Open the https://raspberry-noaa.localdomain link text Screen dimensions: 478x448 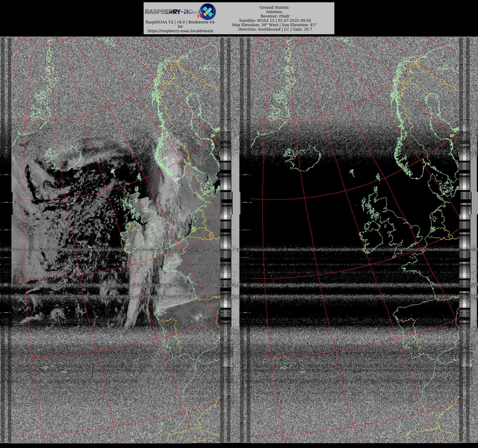(x=180, y=31)
